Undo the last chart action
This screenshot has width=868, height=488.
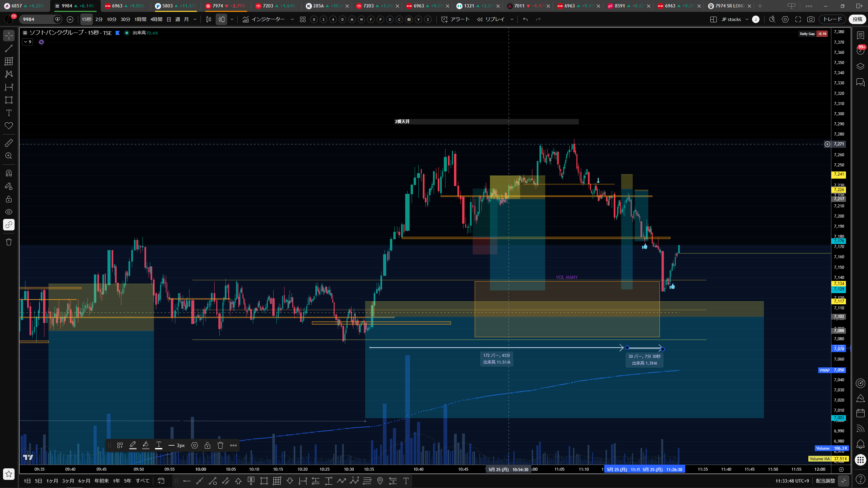click(526, 19)
